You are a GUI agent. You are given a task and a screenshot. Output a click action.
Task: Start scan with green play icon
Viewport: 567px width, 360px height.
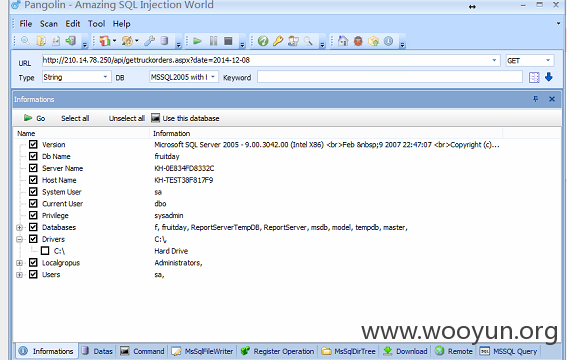[197, 41]
